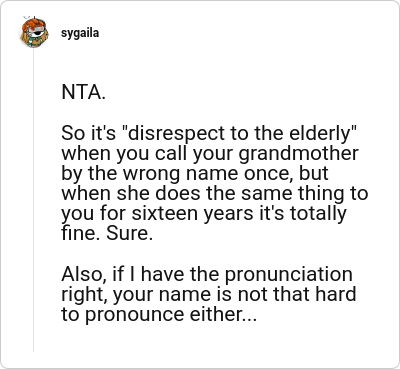The height and width of the screenshot is (369, 400).
Task: Click the line "when she does the same thing to"
Action: tap(215, 193)
